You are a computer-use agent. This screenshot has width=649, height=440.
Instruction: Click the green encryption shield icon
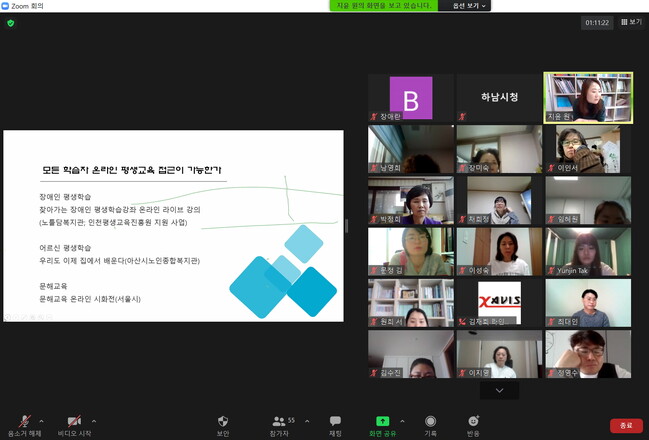pyautogui.click(x=11, y=23)
